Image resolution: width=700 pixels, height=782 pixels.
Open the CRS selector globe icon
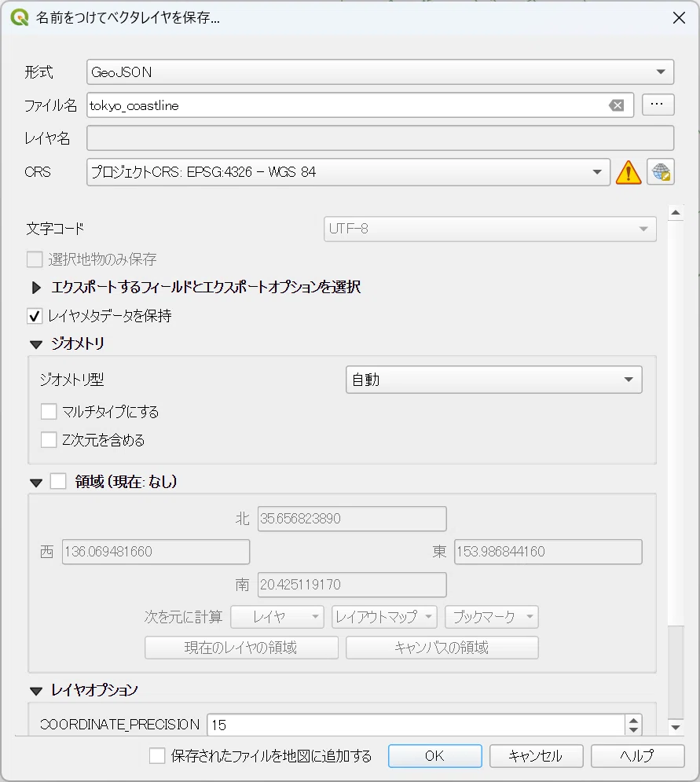point(661,172)
